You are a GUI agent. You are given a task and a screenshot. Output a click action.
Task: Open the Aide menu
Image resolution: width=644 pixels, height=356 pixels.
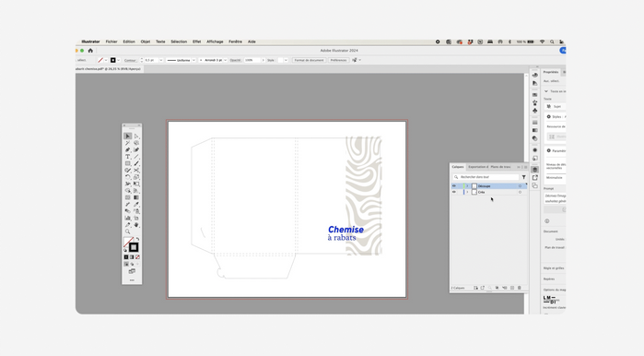[252, 42]
